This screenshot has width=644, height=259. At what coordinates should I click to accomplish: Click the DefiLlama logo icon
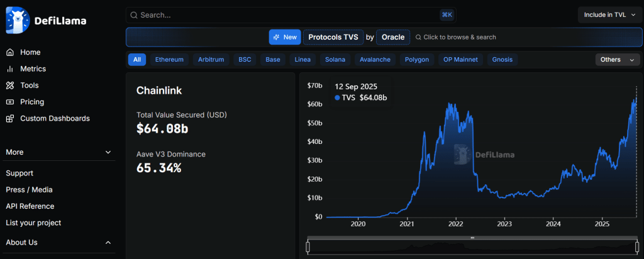(15, 21)
